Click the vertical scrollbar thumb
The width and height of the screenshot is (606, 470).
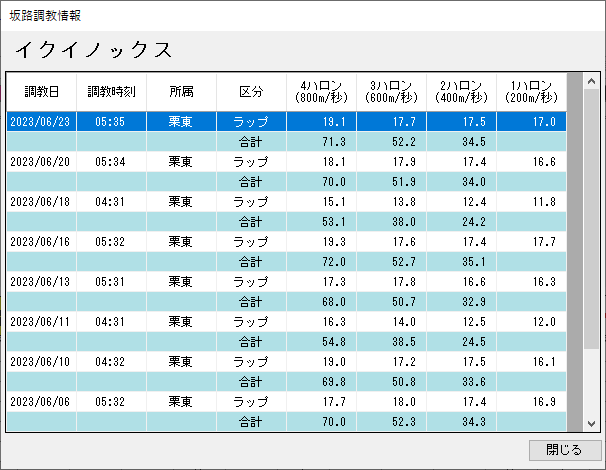(591, 219)
